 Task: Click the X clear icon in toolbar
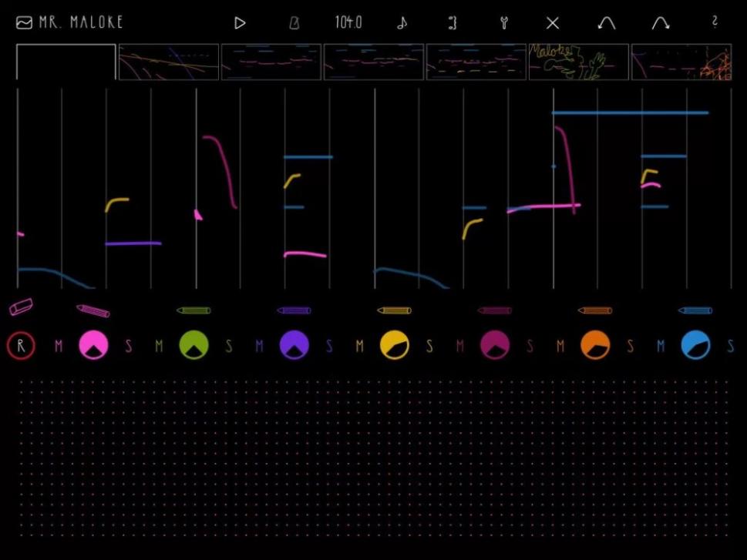[x=553, y=23]
